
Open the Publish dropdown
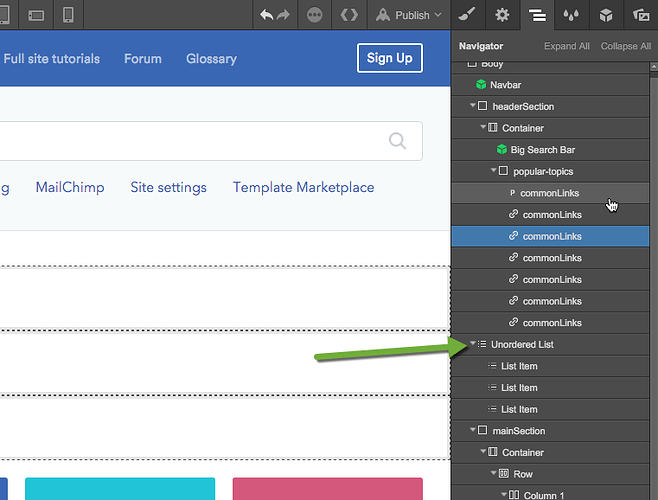(x=409, y=15)
